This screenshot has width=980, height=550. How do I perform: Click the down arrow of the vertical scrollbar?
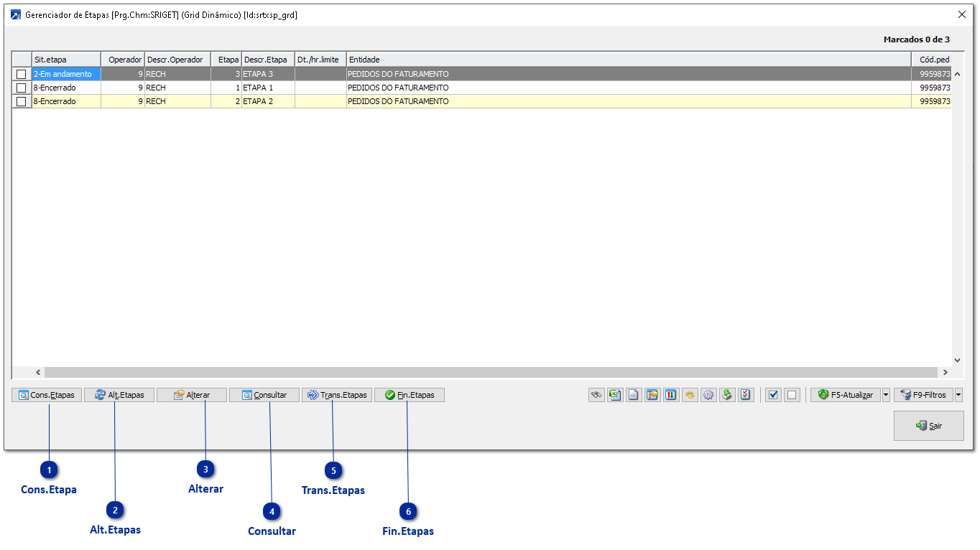click(957, 360)
